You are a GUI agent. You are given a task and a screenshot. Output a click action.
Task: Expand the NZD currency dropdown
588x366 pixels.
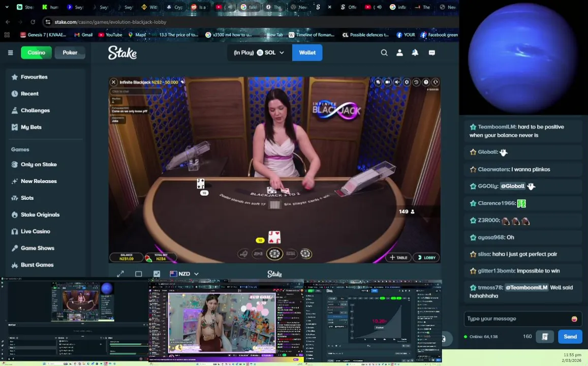[184, 274]
